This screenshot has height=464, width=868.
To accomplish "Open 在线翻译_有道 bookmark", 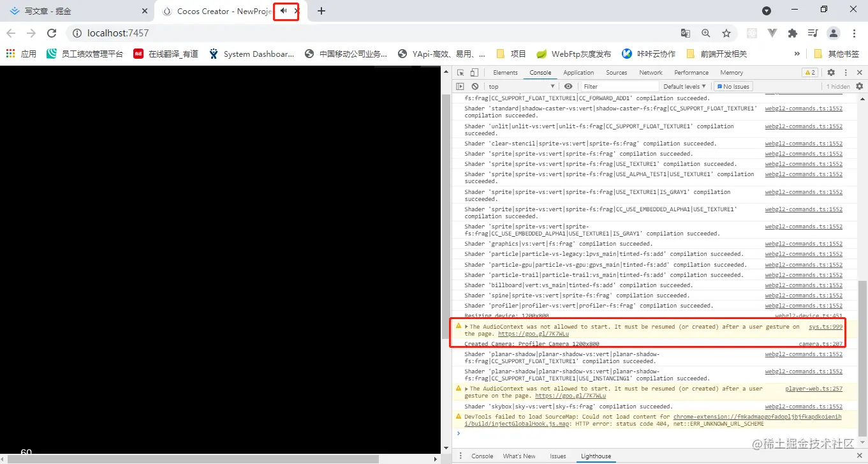I will [165, 54].
